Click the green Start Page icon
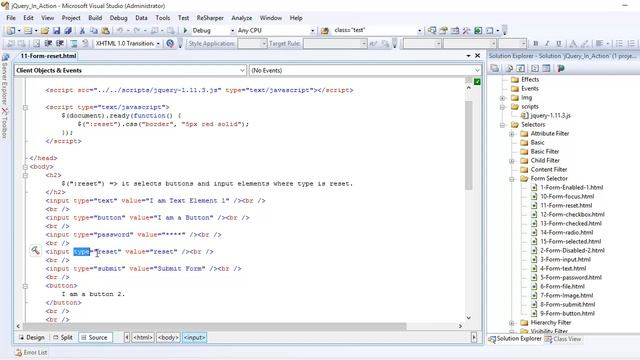640x360 pixels. [x=478, y=31]
